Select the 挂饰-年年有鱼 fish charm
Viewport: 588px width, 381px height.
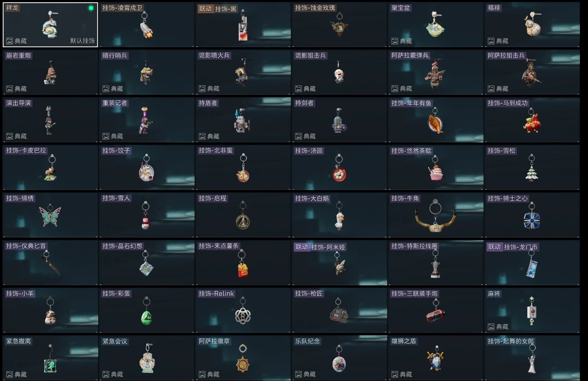tap(436, 120)
